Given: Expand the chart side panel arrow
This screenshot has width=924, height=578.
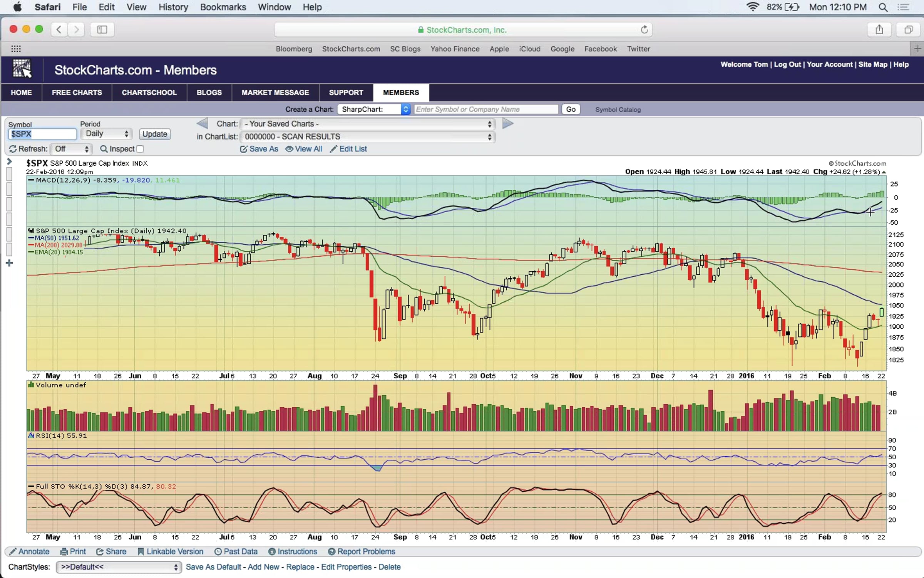Looking at the screenshot, I should [10, 162].
